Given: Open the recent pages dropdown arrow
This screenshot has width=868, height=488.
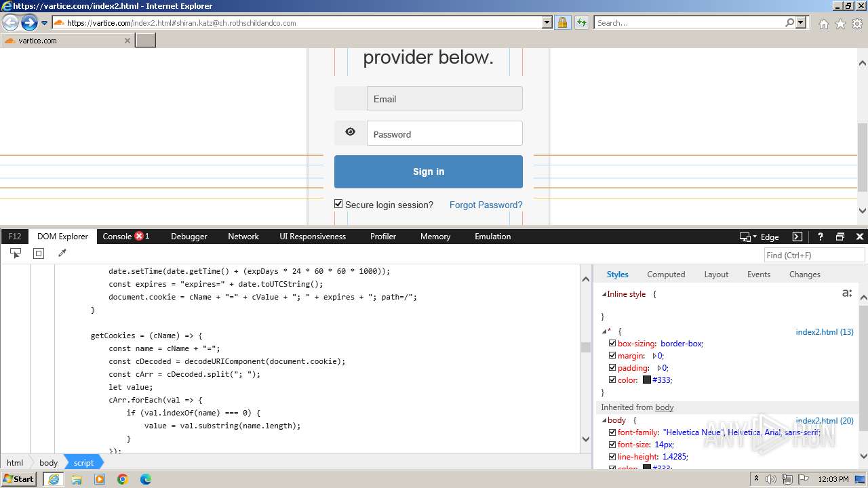Looking at the screenshot, I should (45, 23).
